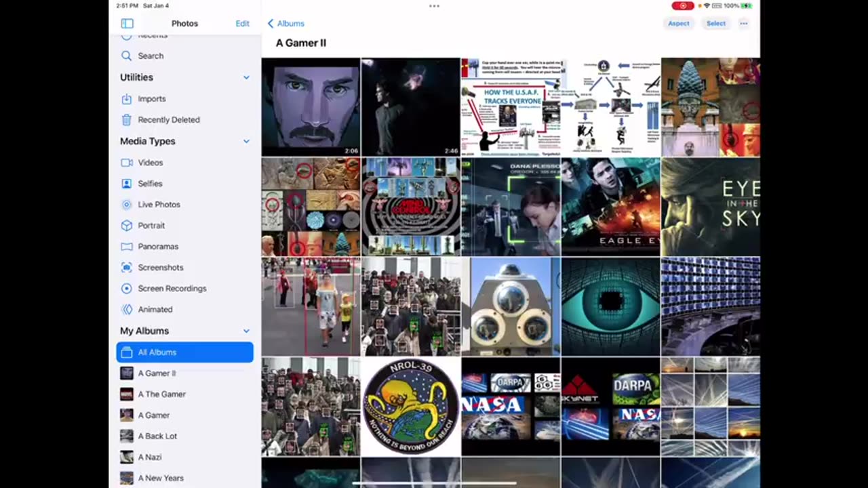The width and height of the screenshot is (868, 488).
Task: Go back to Albums
Action: tap(285, 23)
